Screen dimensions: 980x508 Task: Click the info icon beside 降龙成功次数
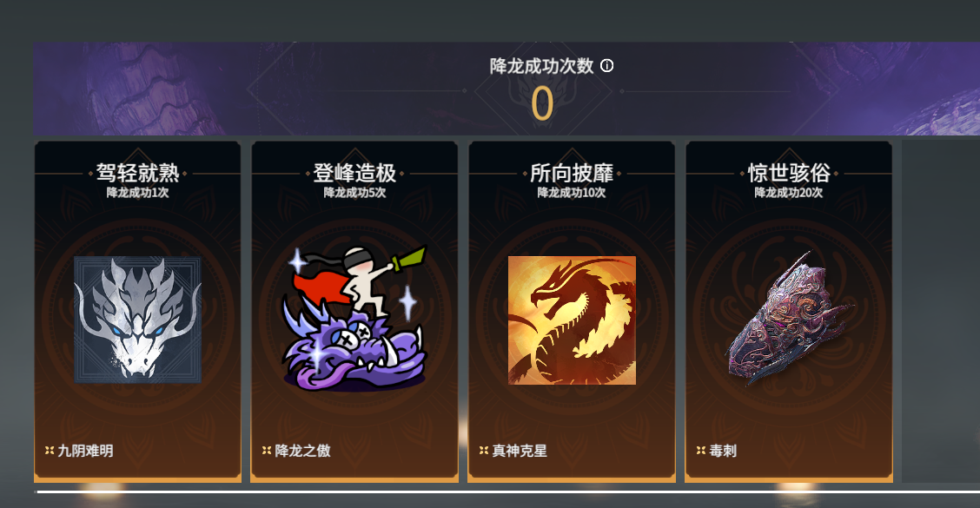(606, 66)
